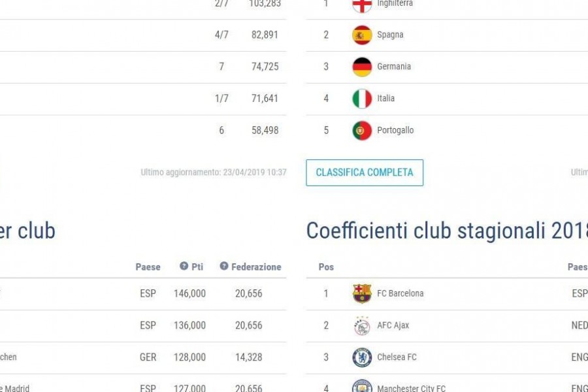Click the England flag icon
This screenshot has width=588, height=392.
tap(362, 5)
